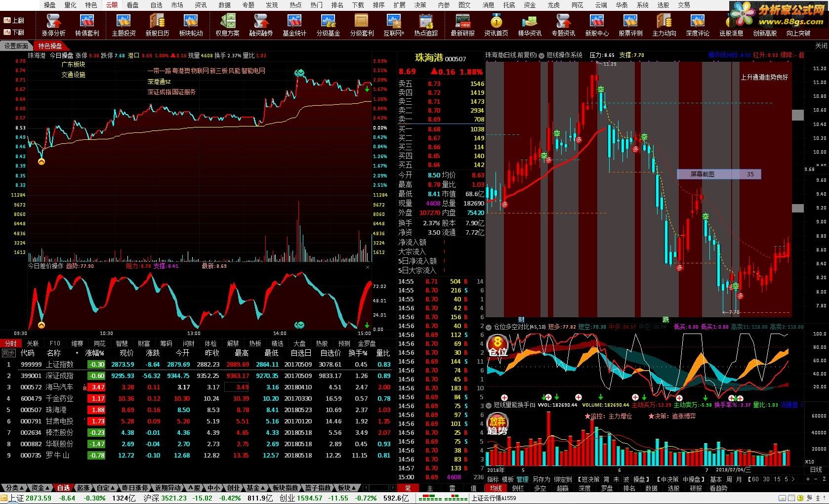
Task: Expand the 资金 dropdown tab
Action: click(x=40, y=488)
